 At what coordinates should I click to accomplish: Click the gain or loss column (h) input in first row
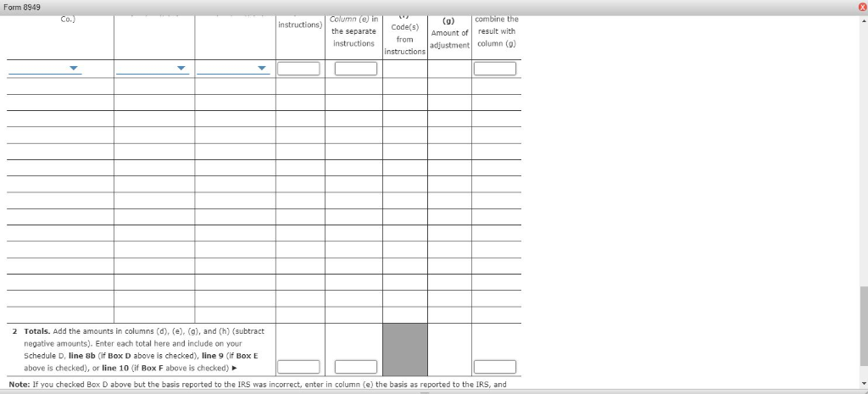495,69
